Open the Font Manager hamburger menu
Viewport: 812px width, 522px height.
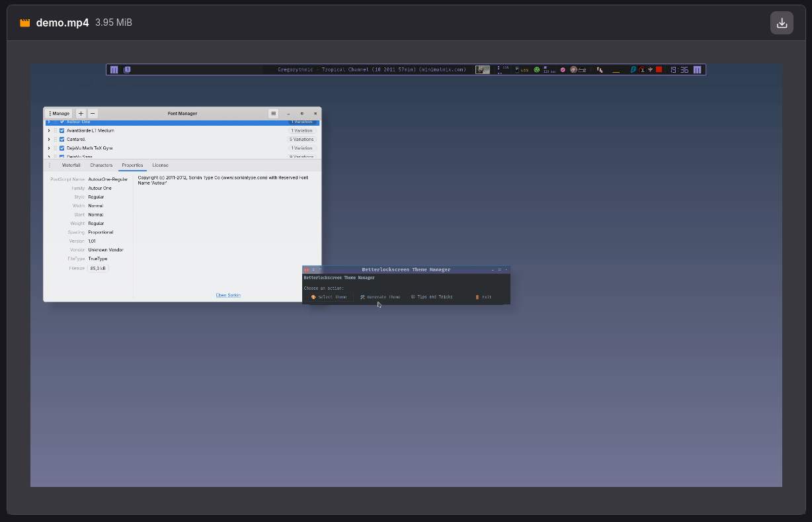click(273, 114)
